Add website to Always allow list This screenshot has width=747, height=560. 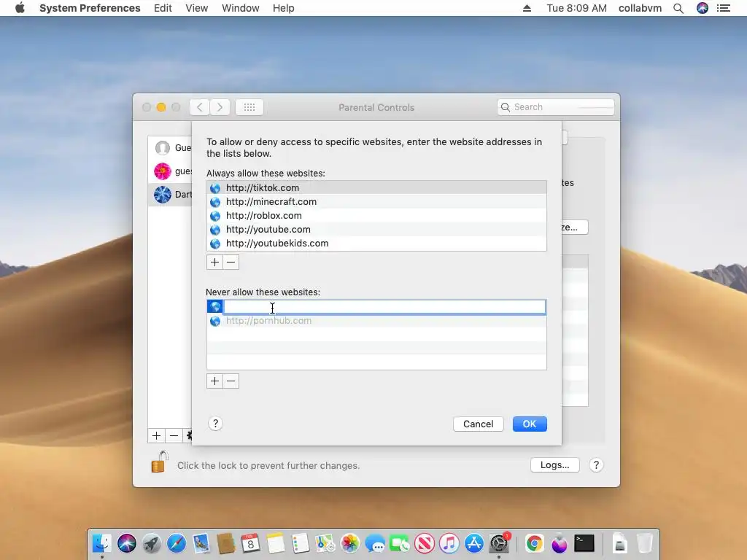214,262
